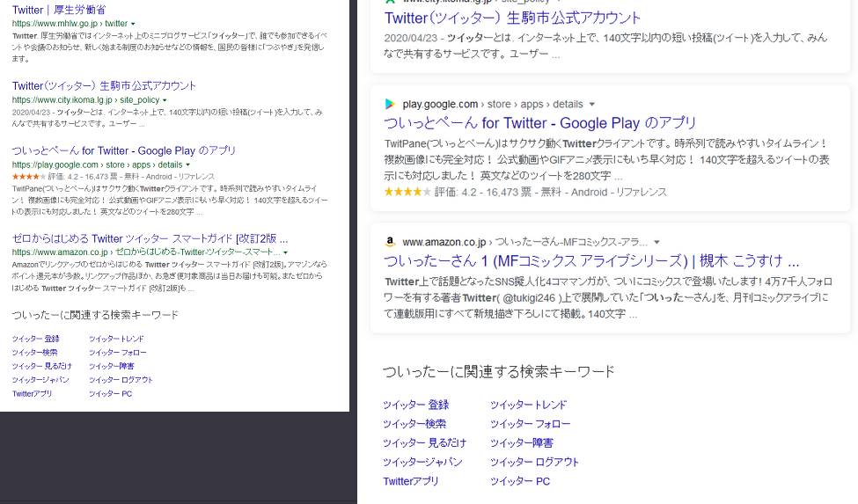Viewport: 858px width, 504px height.
Task: Click right panel related search 'ツイッタージャパン'
Action: (x=422, y=463)
